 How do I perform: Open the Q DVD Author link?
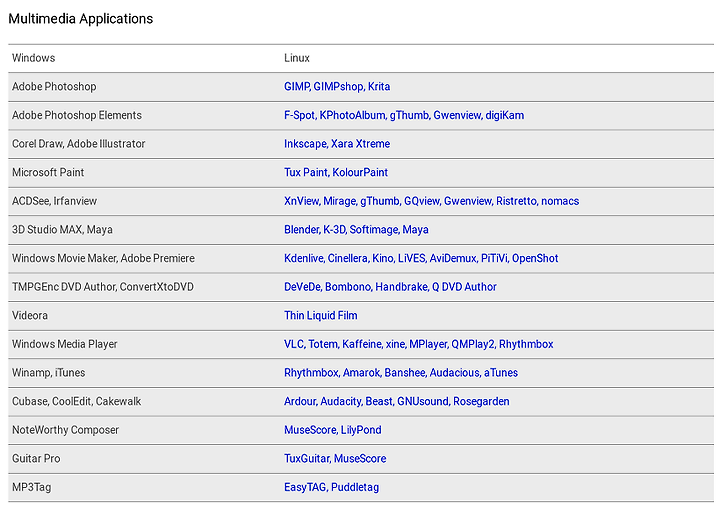click(x=464, y=287)
